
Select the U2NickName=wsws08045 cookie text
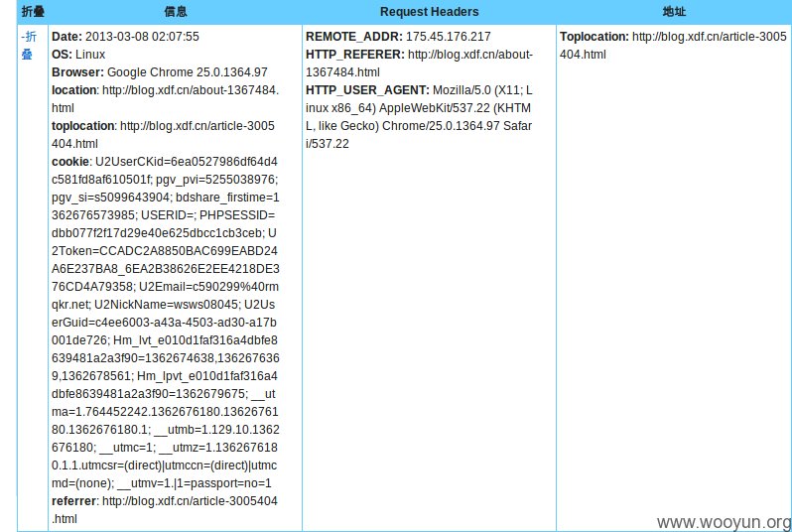coord(166,305)
